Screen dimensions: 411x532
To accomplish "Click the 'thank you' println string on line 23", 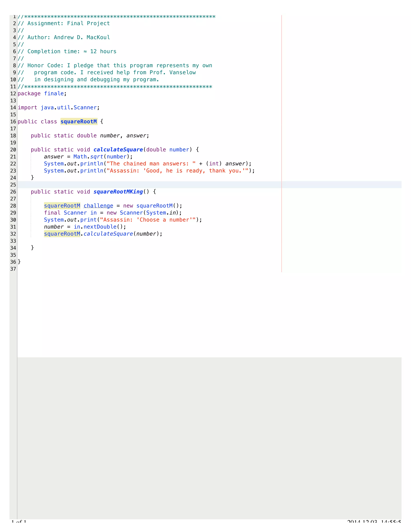I will [x=177, y=171].
